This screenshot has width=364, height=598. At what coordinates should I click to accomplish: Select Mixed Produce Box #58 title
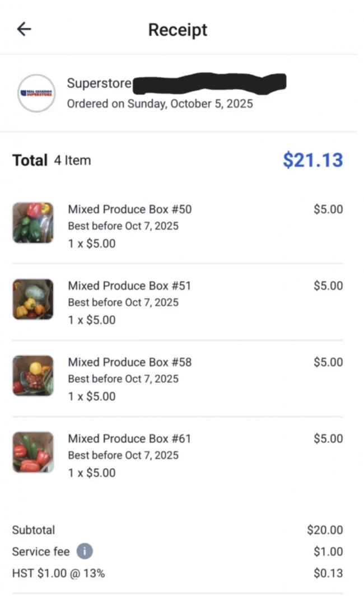point(129,362)
